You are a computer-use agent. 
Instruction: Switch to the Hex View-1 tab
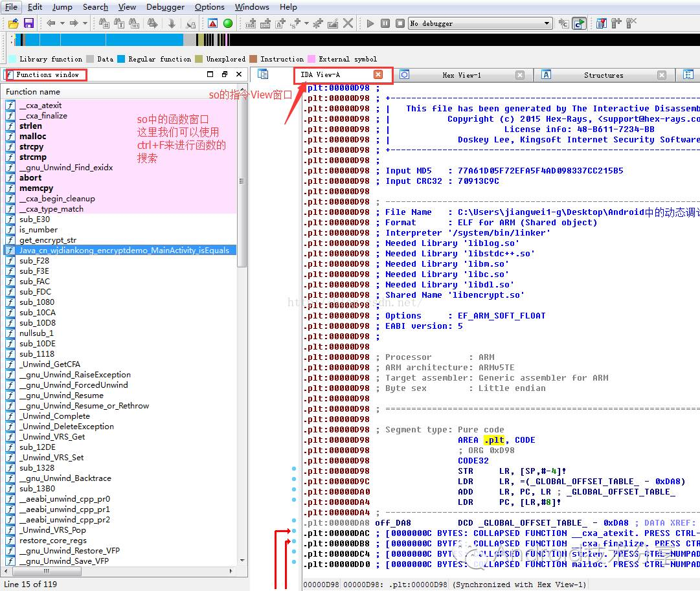[461, 75]
